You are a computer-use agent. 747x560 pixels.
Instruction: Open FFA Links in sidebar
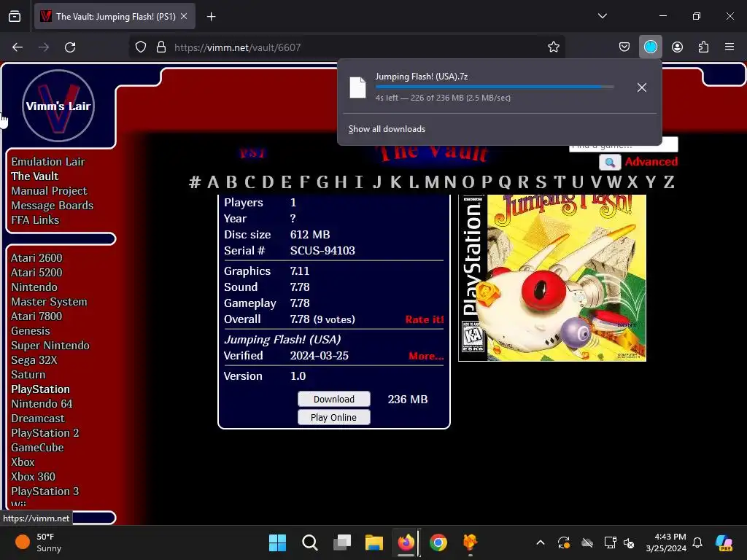(x=35, y=220)
